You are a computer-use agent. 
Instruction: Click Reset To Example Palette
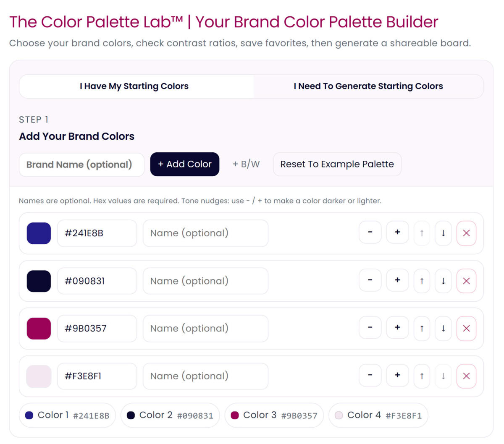click(x=337, y=164)
